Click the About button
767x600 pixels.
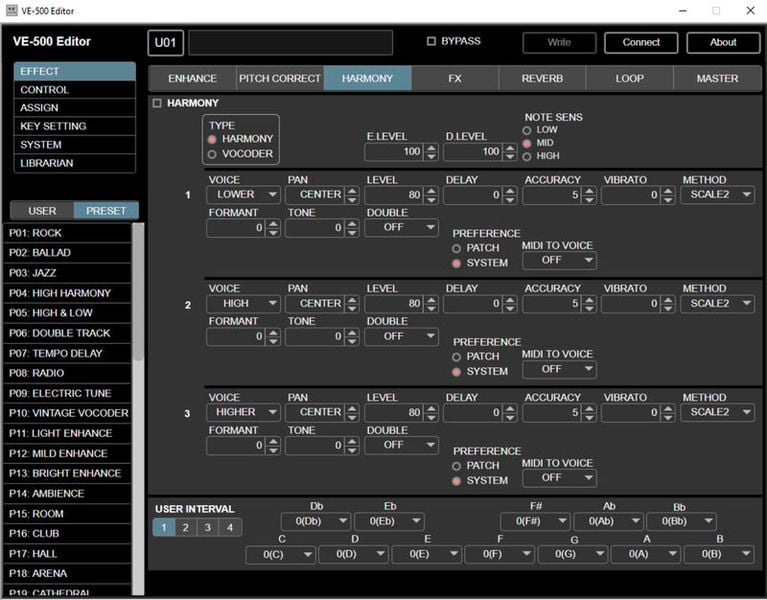click(723, 43)
